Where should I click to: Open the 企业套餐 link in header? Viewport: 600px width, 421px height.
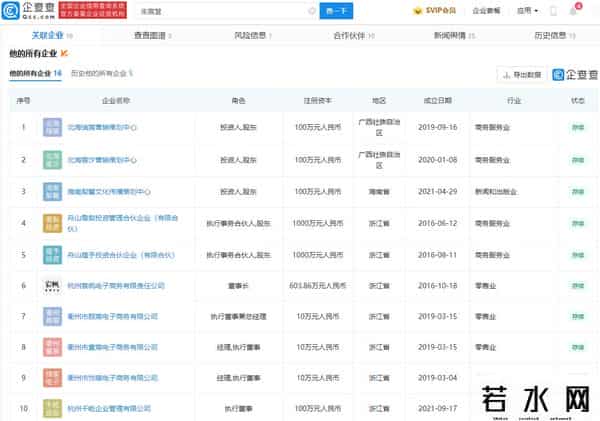click(x=486, y=11)
